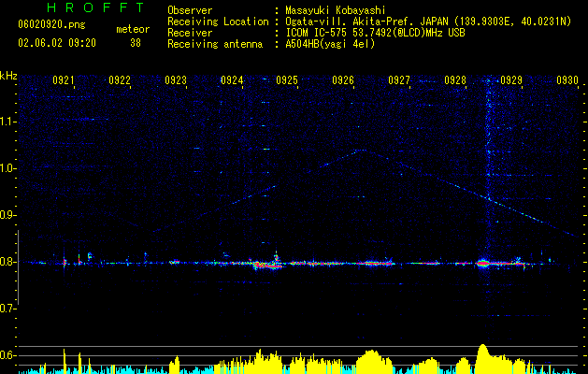Click the 0928 time marker

(x=455, y=80)
